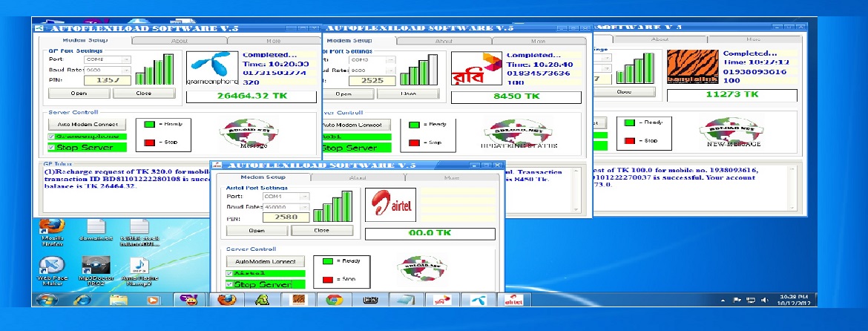This screenshot has width=868, height=331.
Task: Switch to About tab in Grameenphone window
Action: pyautogui.click(x=180, y=40)
